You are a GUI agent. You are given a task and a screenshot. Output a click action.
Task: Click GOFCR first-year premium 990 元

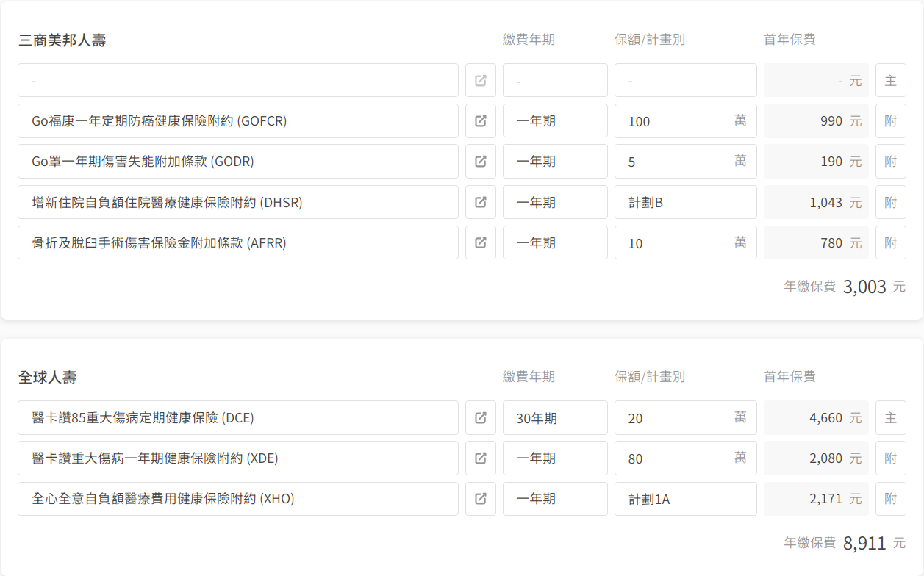tap(816, 120)
